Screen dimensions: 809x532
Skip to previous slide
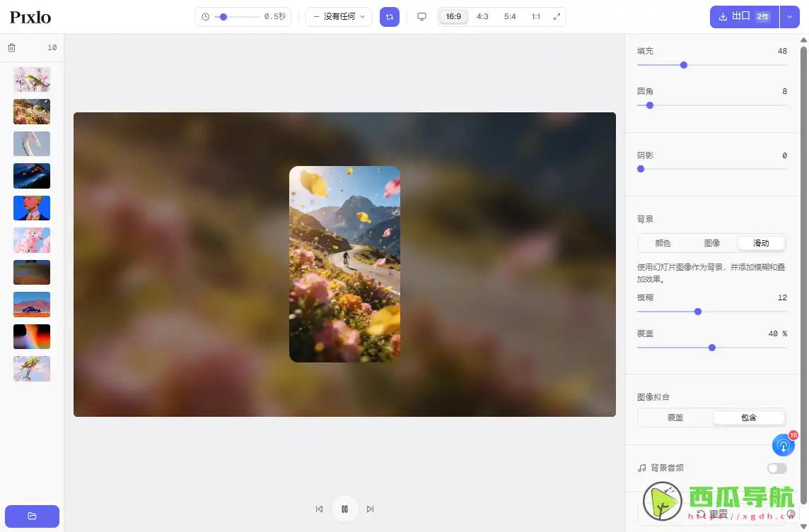320,509
